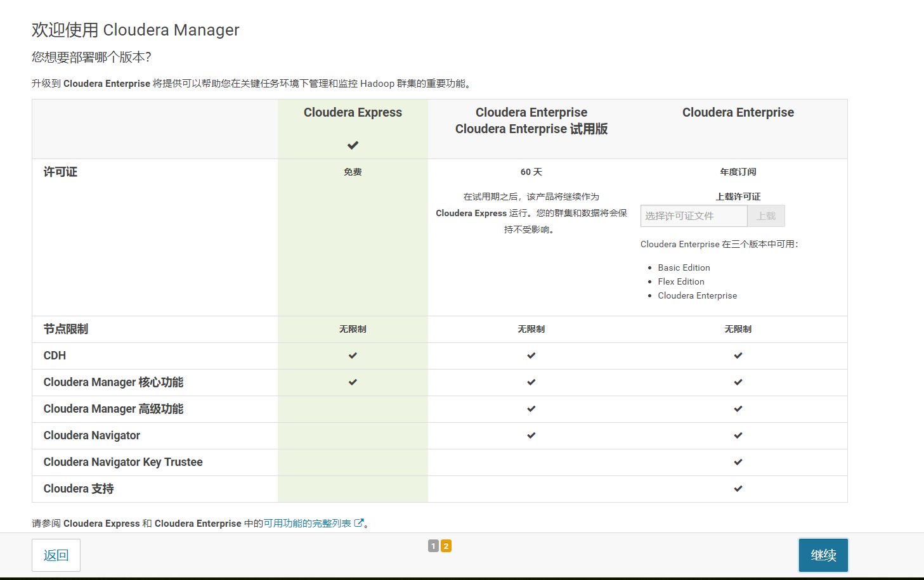Click 高级功能 checkmark in Enterprise column

tap(738, 409)
